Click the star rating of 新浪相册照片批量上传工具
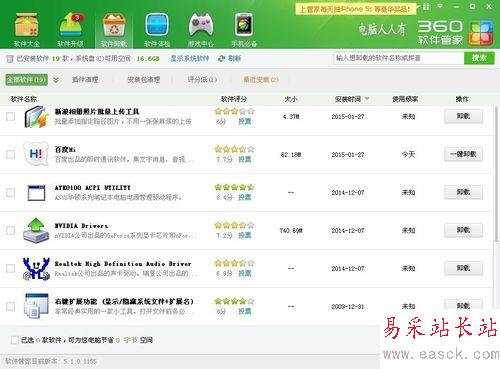 click(x=234, y=111)
